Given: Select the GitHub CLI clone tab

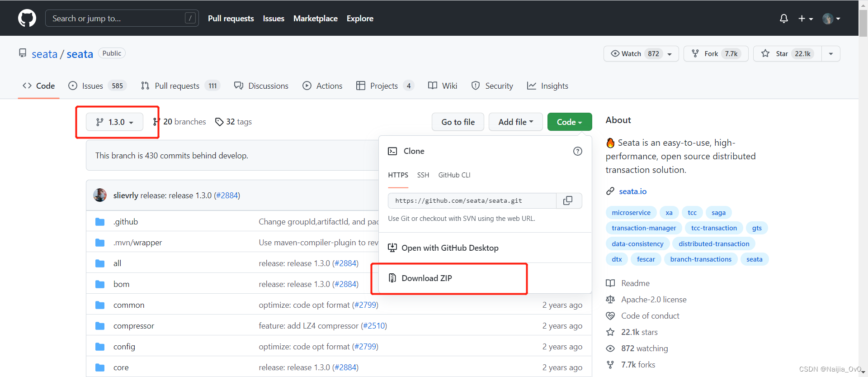Looking at the screenshot, I should tap(454, 175).
